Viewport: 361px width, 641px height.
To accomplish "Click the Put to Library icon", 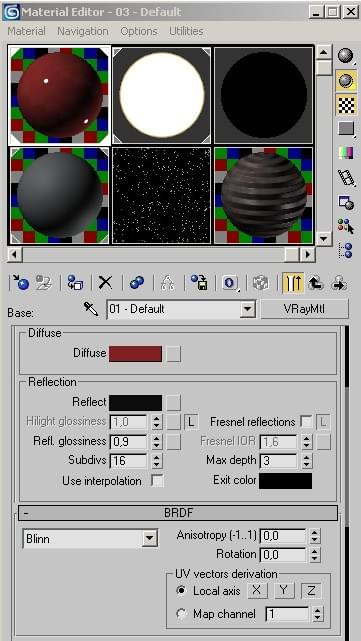I will point(199,282).
